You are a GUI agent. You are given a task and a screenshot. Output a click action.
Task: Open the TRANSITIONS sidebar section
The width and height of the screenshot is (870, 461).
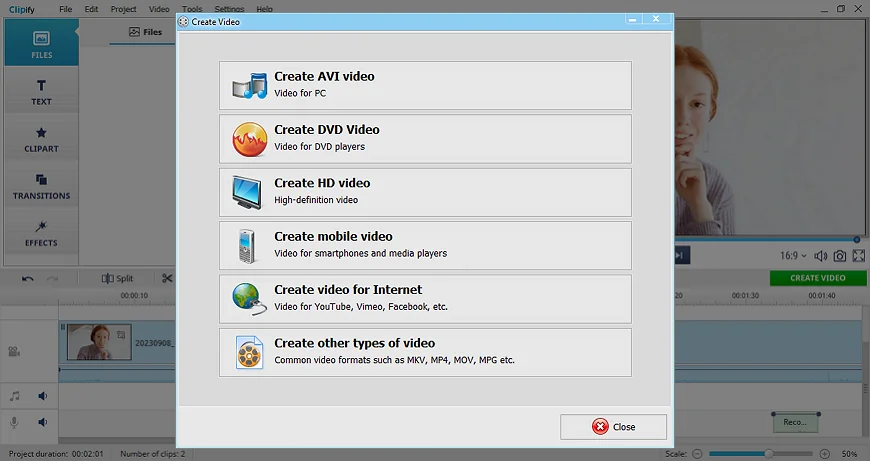point(42,186)
